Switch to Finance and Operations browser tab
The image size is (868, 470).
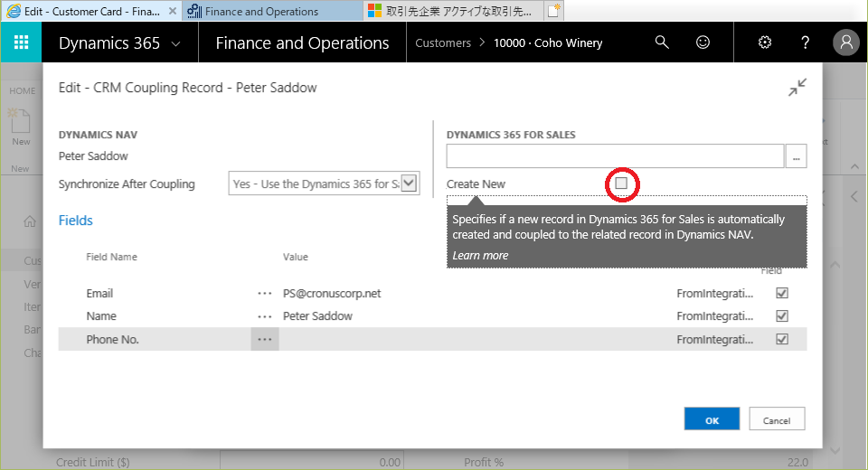click(x=271, y=11)
